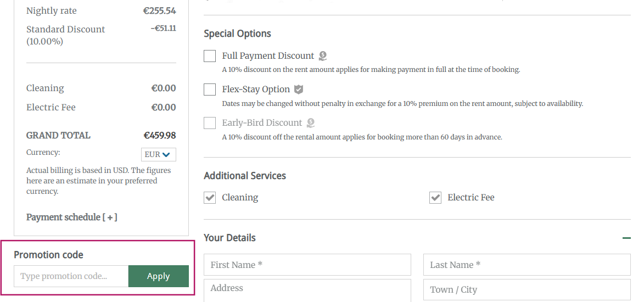Click the Your Details section heading
This screenshot has height=302, width=644.
pos(229,238)
